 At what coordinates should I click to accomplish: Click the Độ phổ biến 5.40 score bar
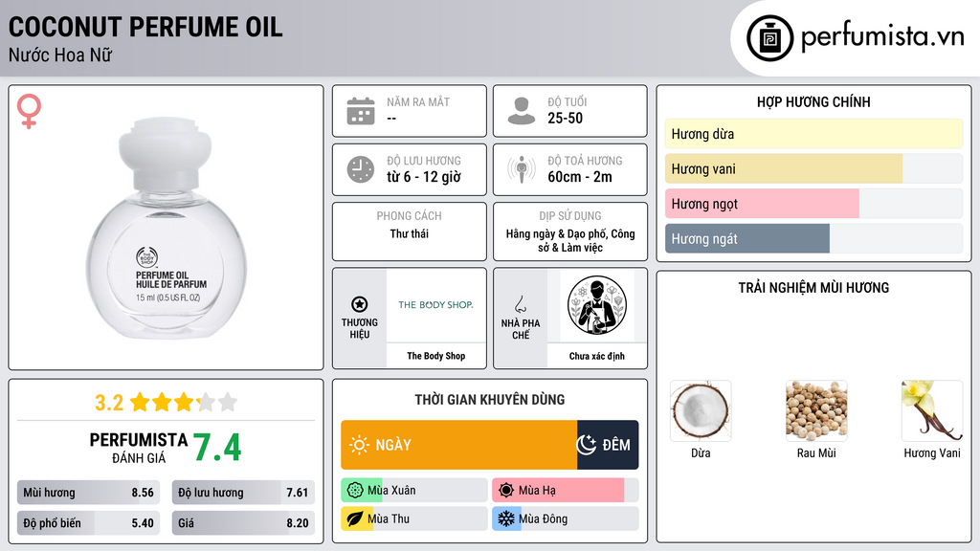[89, 523]
